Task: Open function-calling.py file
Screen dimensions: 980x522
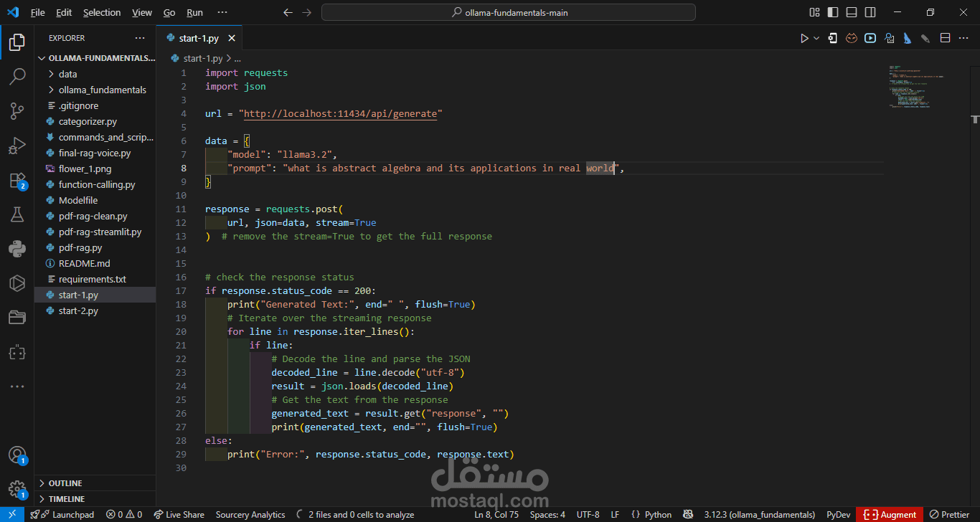Action: (x=96, y=184)
